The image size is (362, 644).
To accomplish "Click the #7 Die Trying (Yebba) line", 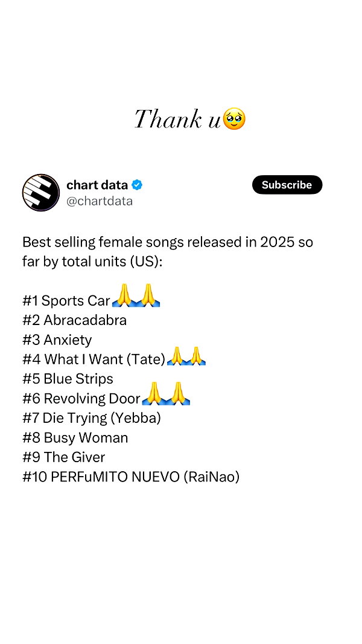I will pyautogui.click(x=92, y=418).
